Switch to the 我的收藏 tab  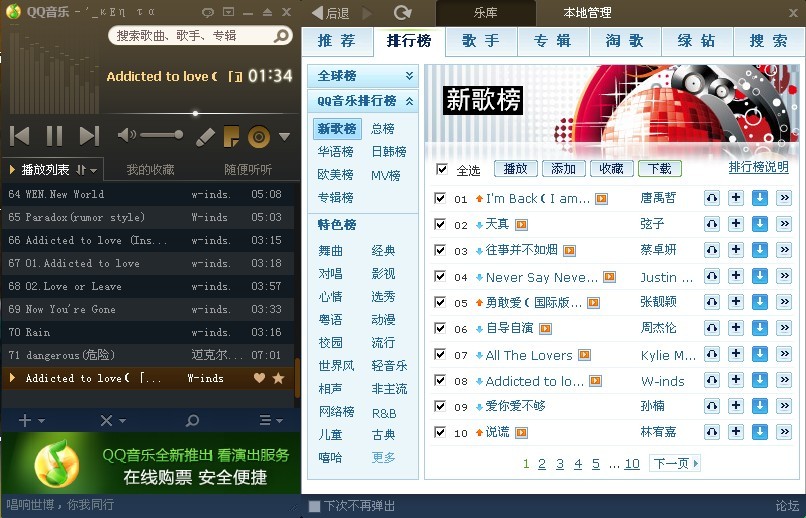150,170
